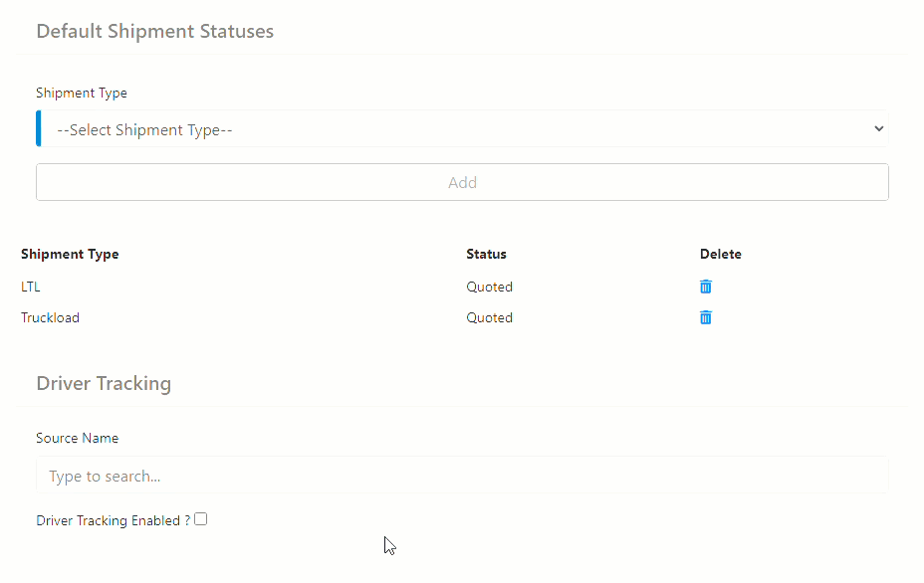Click the blue accent bar beside the dropdown
Screen dimensions: 924x583
pyautogui.click(x=39, y=129)
